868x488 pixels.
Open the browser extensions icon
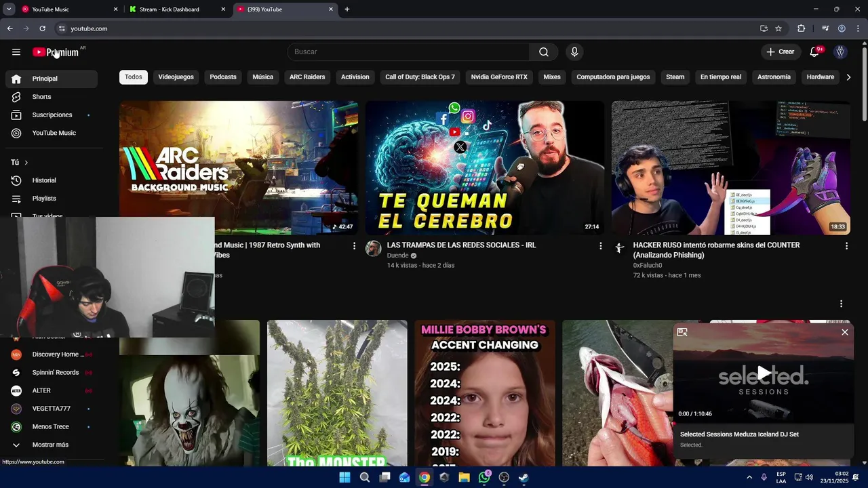click(801, 28)
